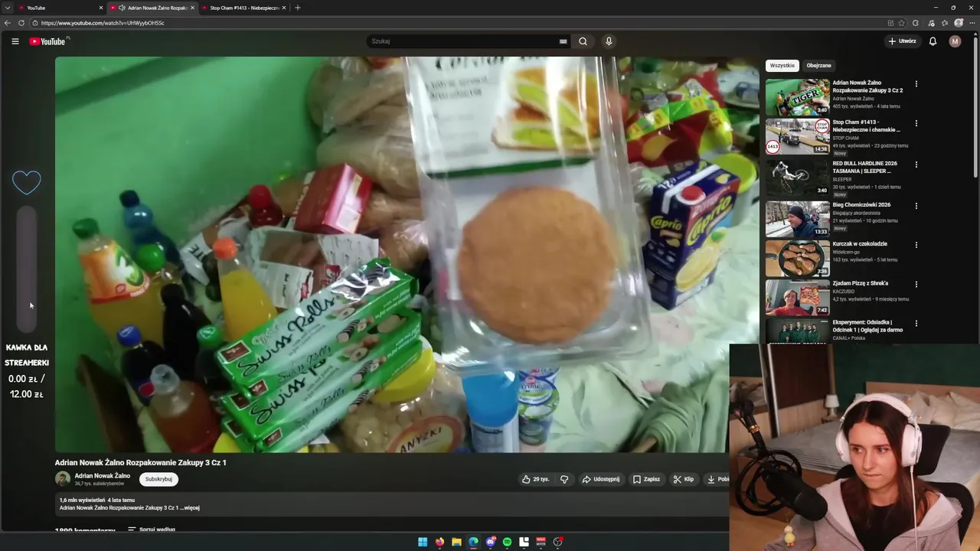The width and height of the screenshot is (980, 551).
Task: Close the first YouTube browser tab
Action: pos(101,8)
